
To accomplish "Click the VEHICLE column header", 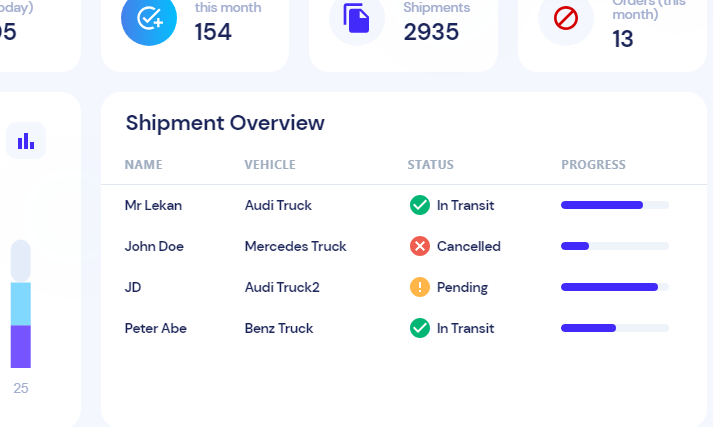I will 270,165.
